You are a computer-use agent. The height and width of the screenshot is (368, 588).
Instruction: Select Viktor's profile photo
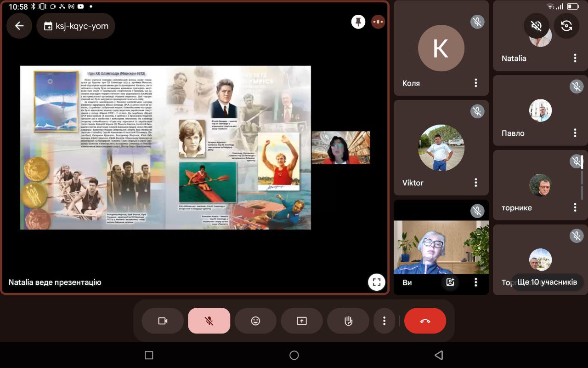tap(441, 148)
